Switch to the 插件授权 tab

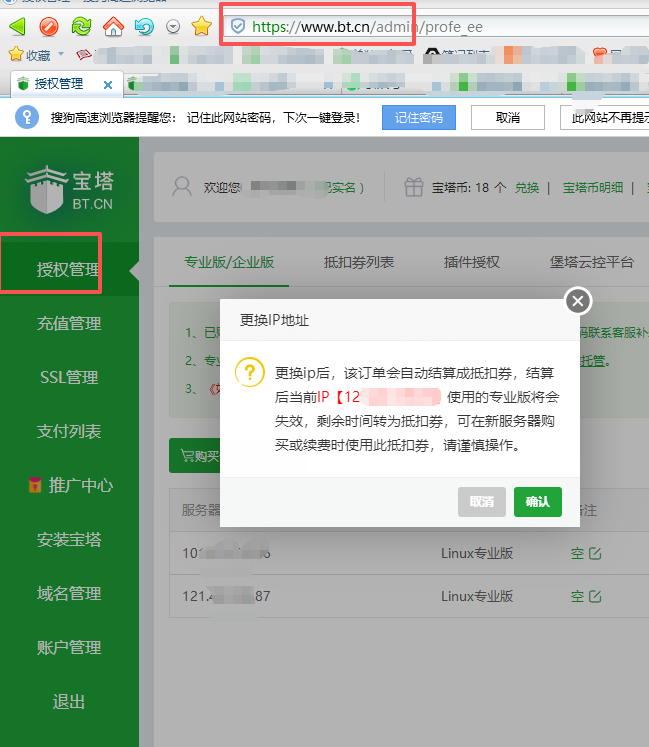471,262
